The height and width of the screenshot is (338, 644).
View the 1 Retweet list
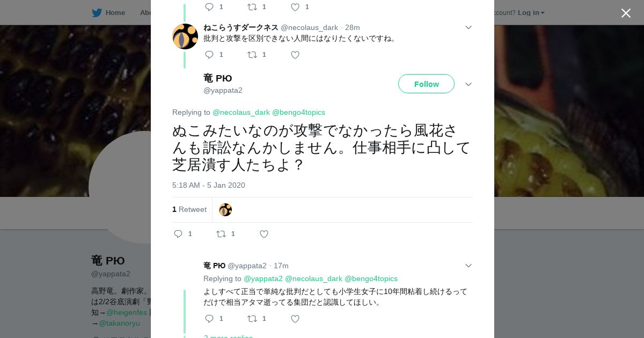pos(189,210)
